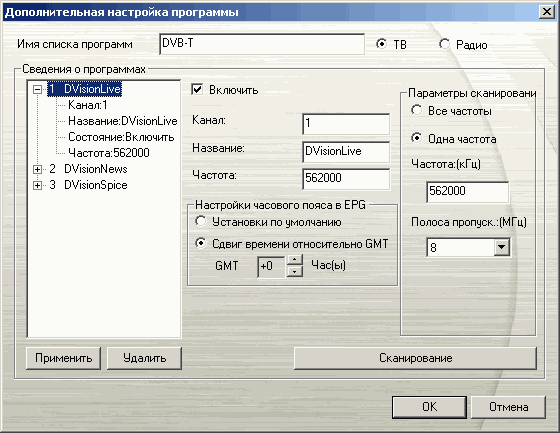The image size is (560, 433).
Task: Expand the DVisionNews tree node
Action: 37,169
